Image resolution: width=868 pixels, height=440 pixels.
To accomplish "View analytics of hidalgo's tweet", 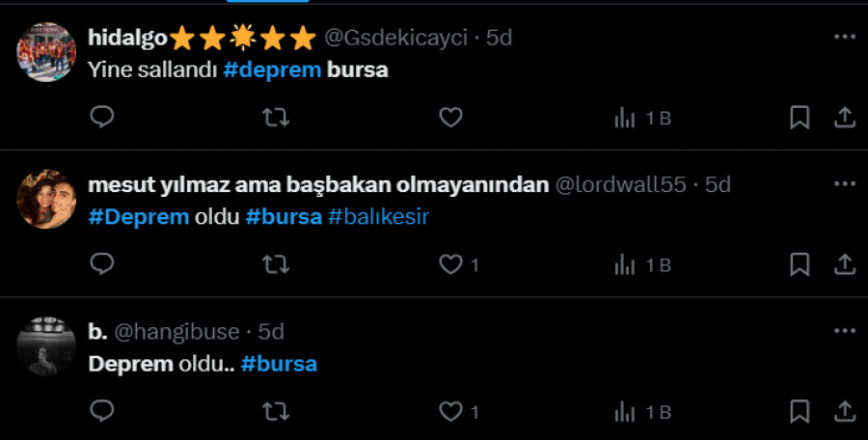I will 642,118.
